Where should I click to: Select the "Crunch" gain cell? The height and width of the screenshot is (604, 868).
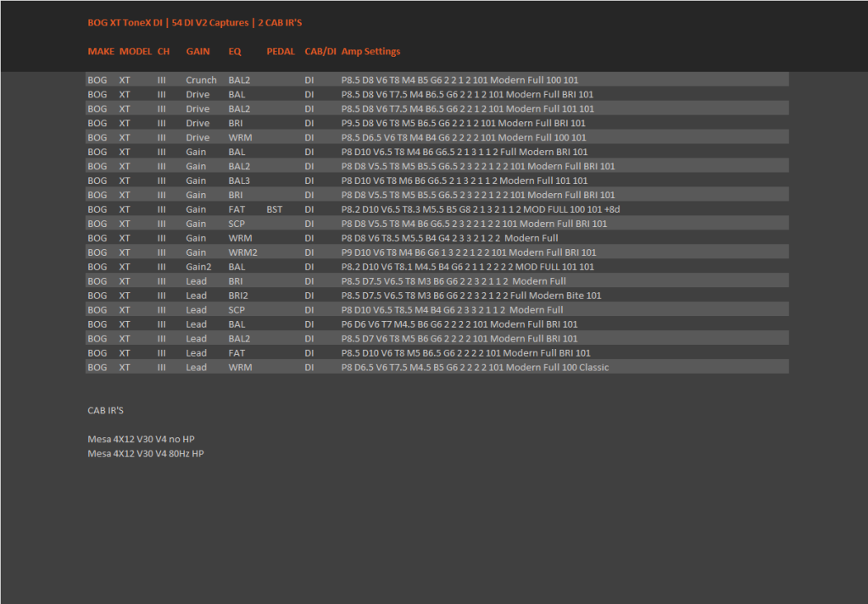(201, 80)
